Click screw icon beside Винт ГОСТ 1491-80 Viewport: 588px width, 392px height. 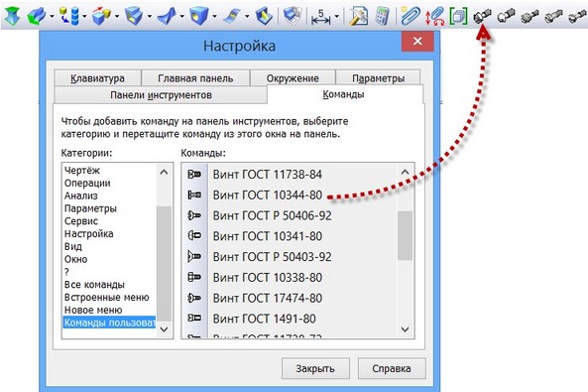click(x=194, y=318)
